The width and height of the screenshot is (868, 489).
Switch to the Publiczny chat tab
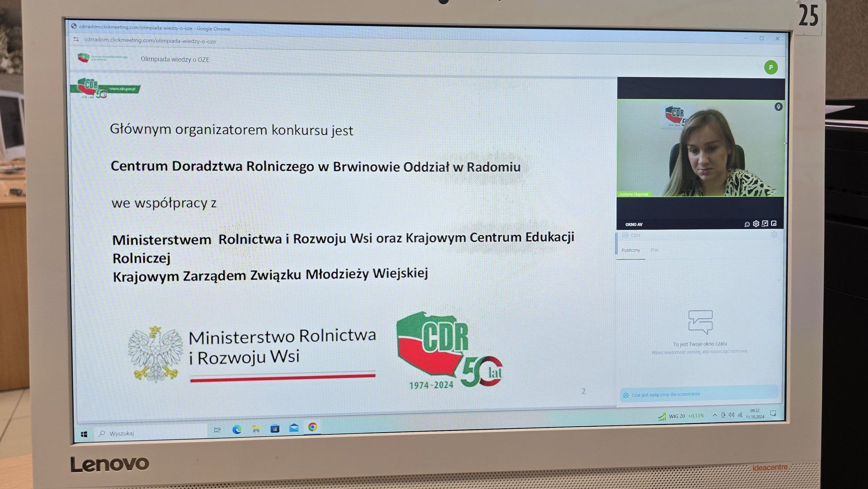point(631,250)
